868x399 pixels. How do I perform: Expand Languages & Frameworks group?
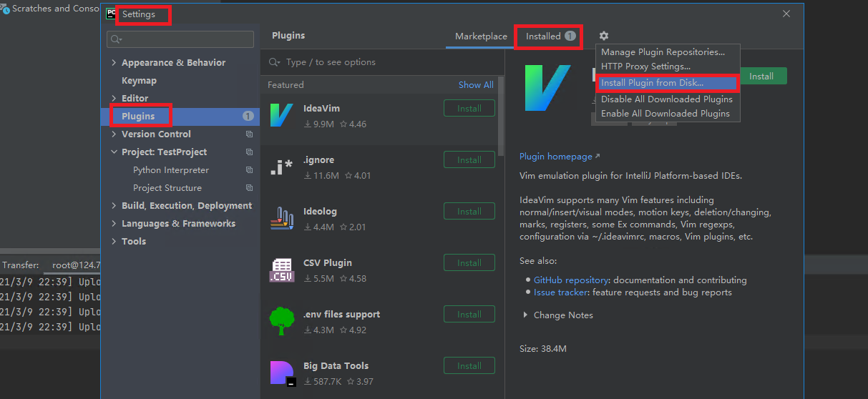coord(114,223)
